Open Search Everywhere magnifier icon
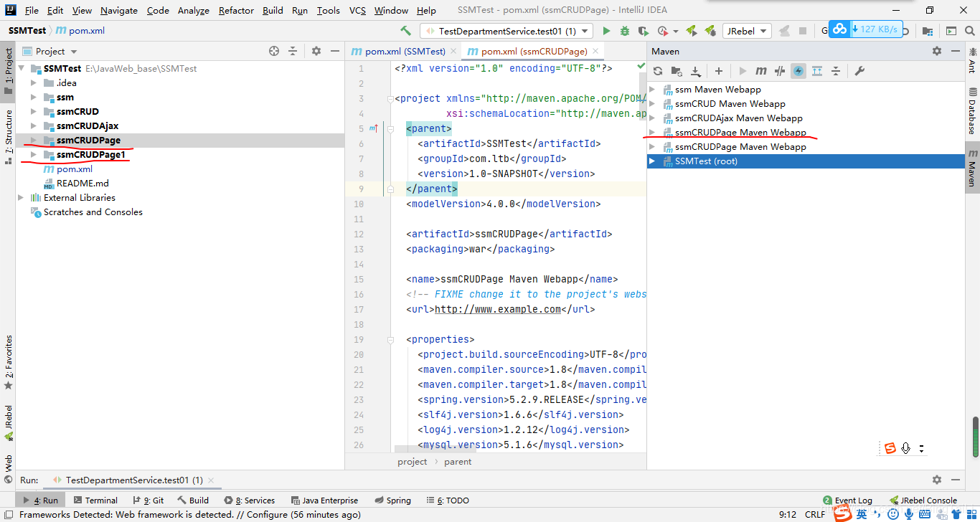The image size is (980, 522). click(x=970, y=31)
